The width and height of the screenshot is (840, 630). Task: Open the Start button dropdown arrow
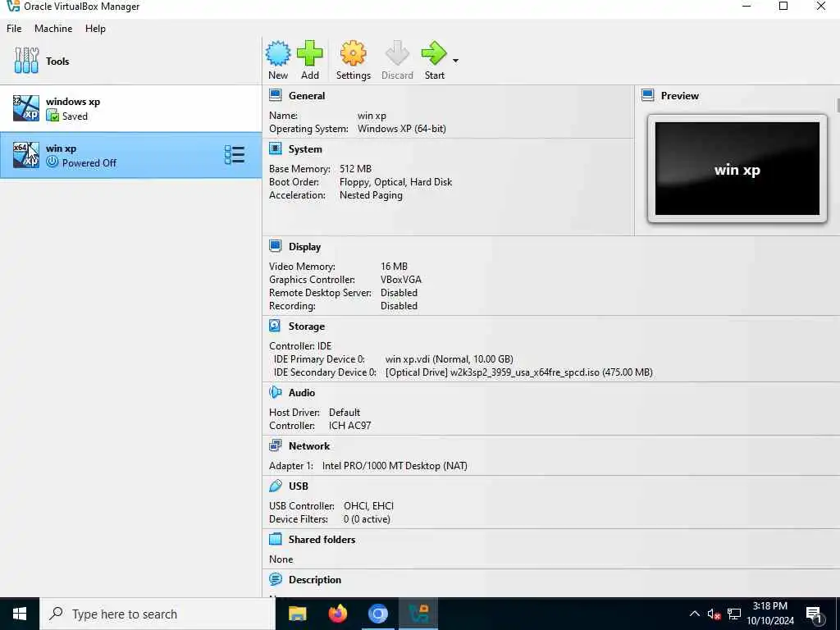pos(455,61)
